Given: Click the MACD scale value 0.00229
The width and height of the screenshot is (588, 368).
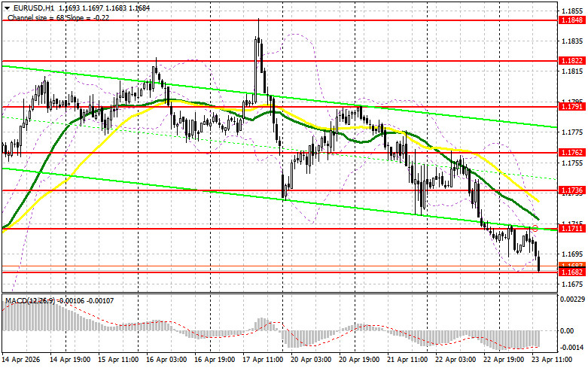Looking at the screenshot, I should point(573,300).
